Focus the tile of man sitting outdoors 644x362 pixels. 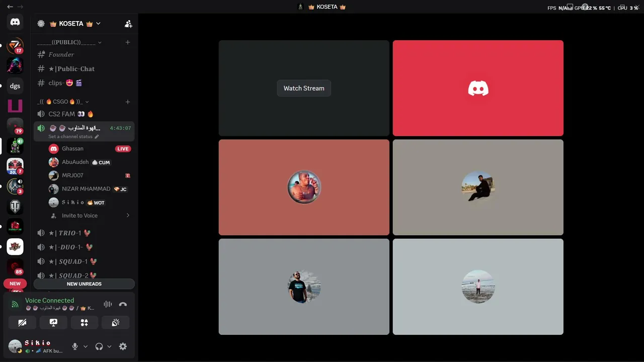pos(478,187)
